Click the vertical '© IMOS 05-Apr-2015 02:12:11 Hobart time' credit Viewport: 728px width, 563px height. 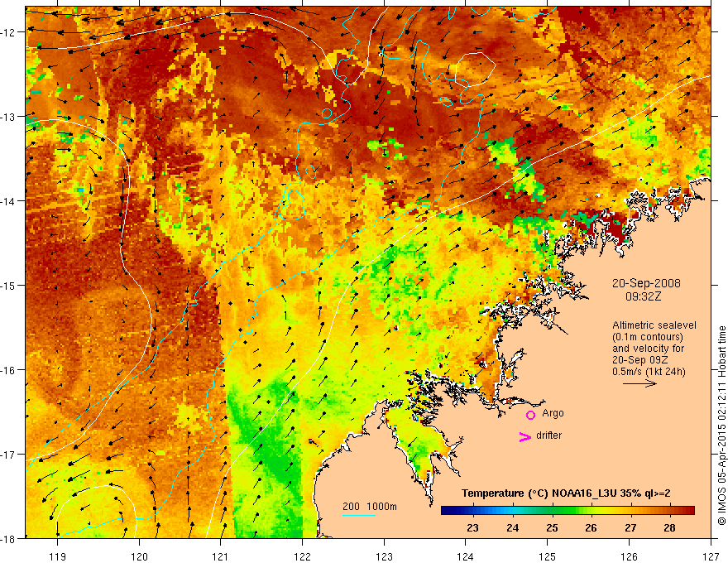pos(721,426)
